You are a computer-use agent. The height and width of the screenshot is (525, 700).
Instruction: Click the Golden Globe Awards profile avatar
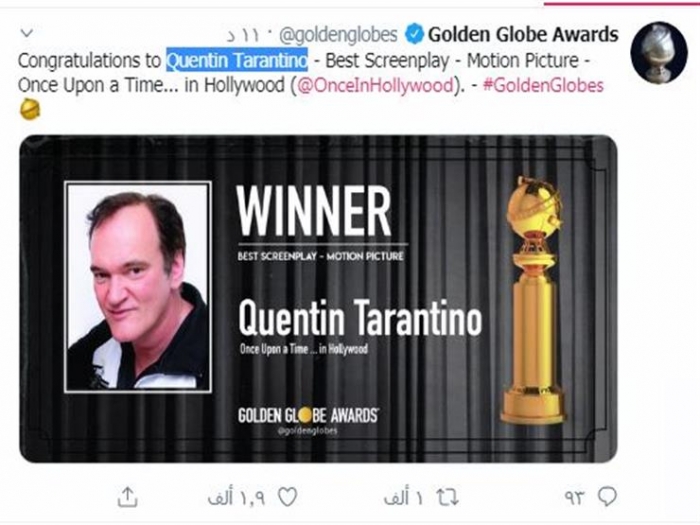coord(658,52)
